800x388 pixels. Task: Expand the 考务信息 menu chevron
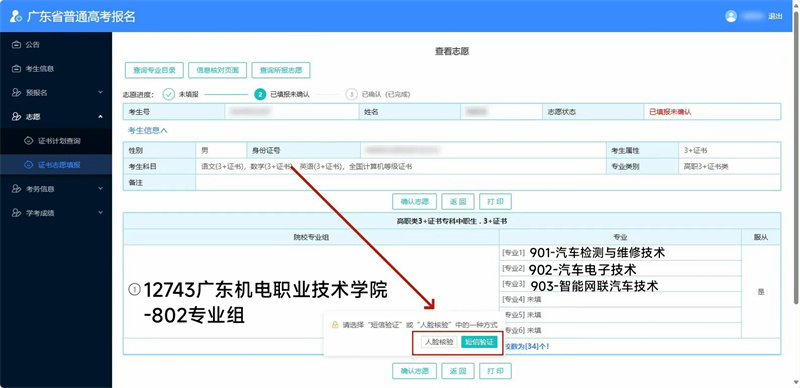101,188
